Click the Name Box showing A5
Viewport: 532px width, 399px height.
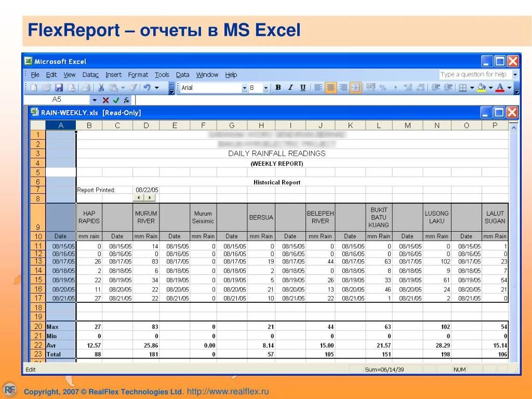click(x=57, y=100)
